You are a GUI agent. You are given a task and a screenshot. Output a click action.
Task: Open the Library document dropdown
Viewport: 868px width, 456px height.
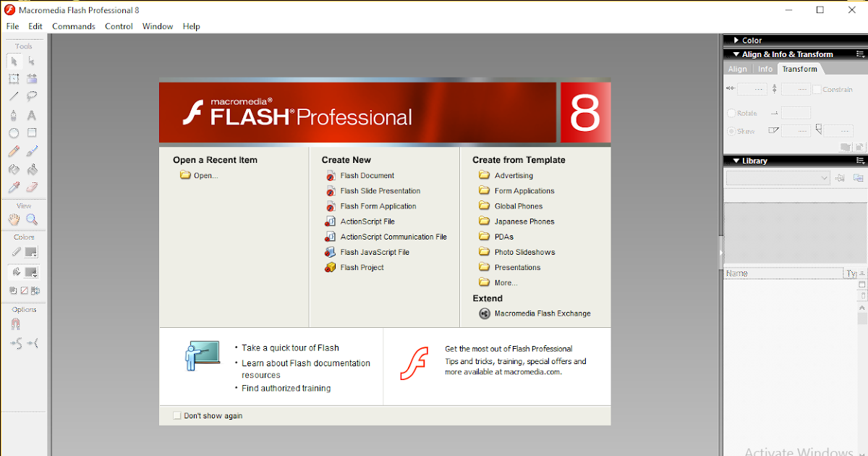(778, 177)
